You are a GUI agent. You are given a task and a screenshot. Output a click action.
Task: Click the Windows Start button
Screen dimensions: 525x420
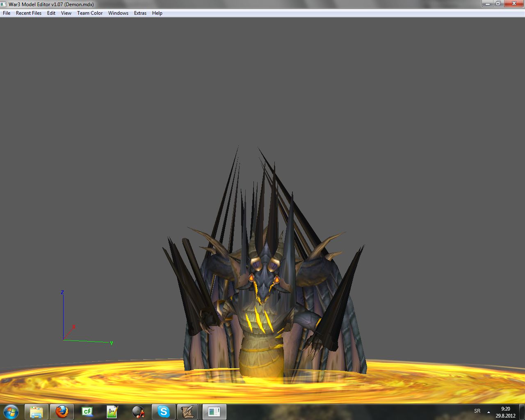(11, 412)
